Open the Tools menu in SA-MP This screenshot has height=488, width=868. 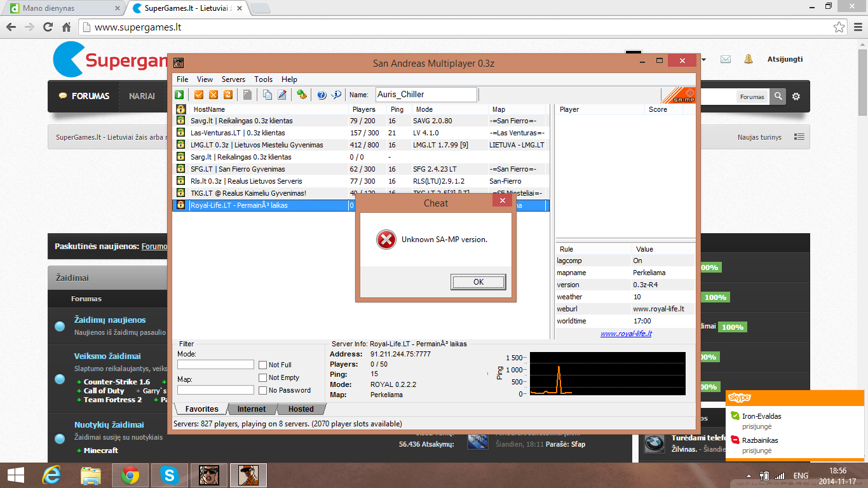click(x=263, y=79)
